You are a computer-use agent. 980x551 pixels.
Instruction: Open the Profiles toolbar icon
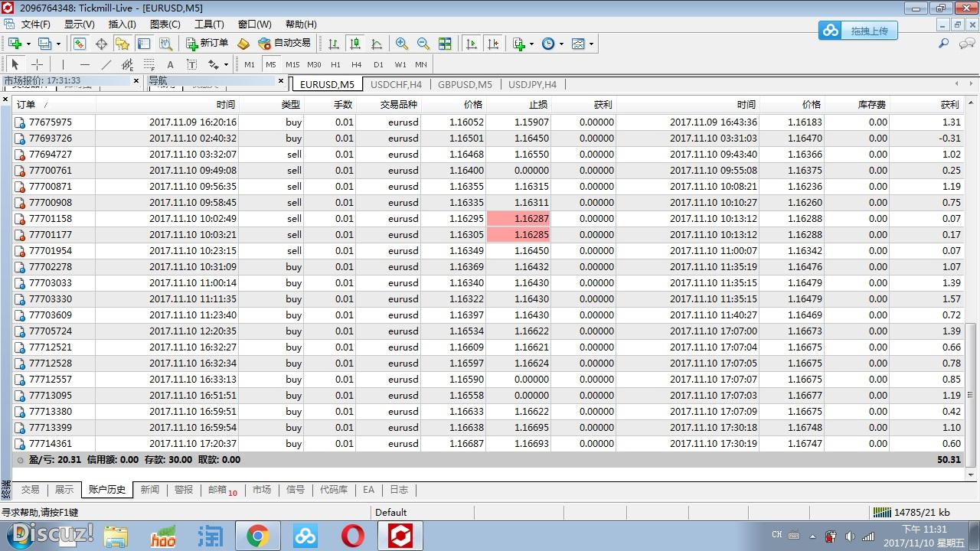(44, 44)
